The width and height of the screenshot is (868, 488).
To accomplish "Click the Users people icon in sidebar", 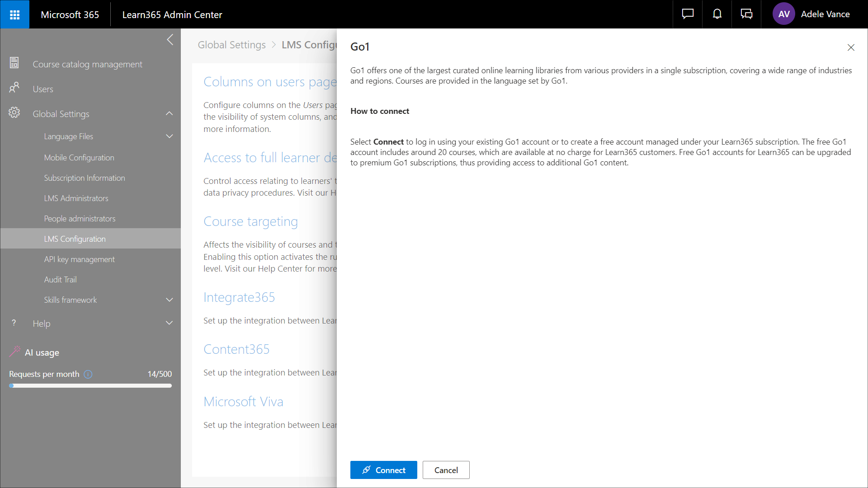I will tap(14, 88).
